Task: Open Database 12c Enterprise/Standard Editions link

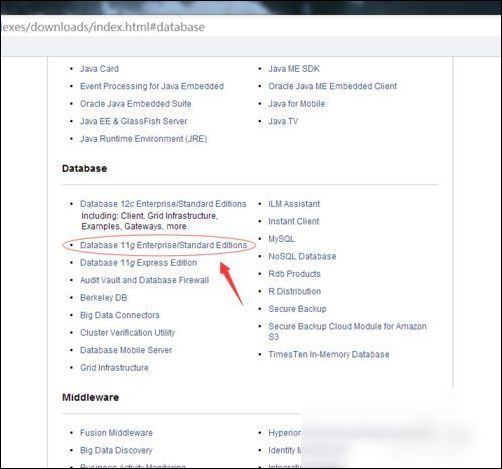Action: pos(163,204)
